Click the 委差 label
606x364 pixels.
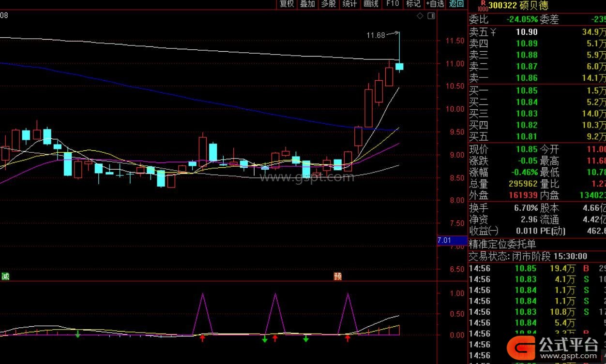pyautogui.click(x=549, y=20)
